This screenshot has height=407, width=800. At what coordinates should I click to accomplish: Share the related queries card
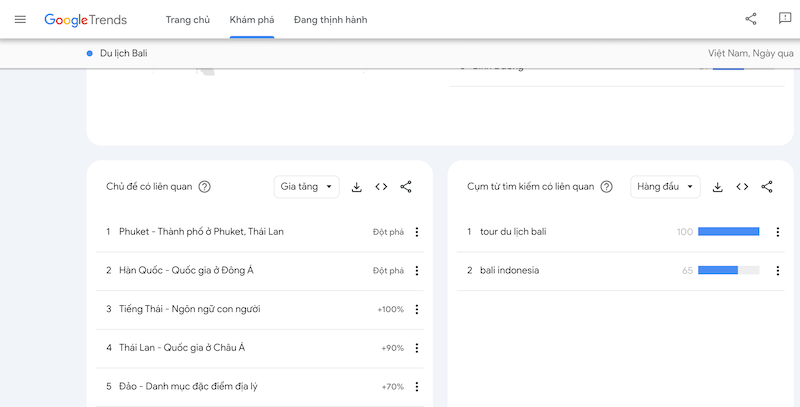[x=767, y=187]
